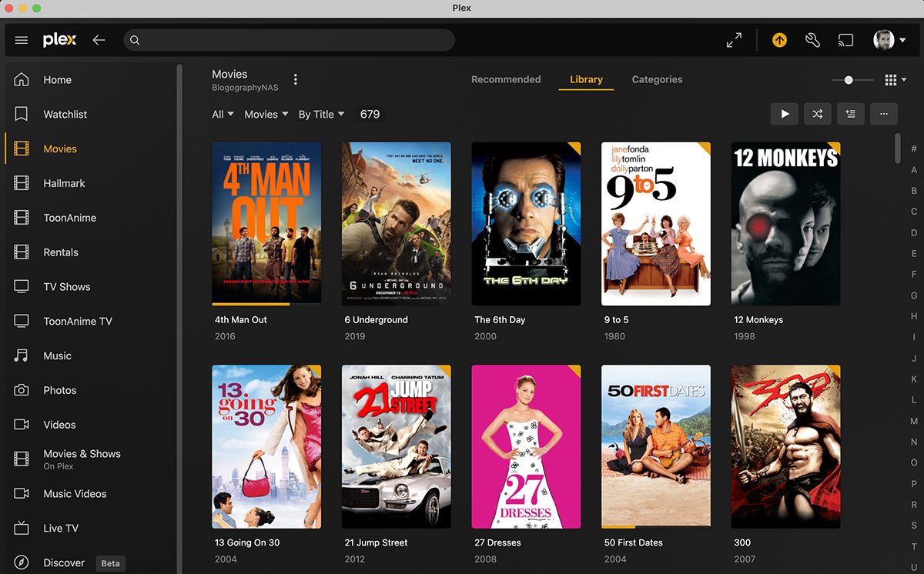This screenshot has height=574, width=924.
Task: Open the All filter dropdown
Action: [223, 114]
